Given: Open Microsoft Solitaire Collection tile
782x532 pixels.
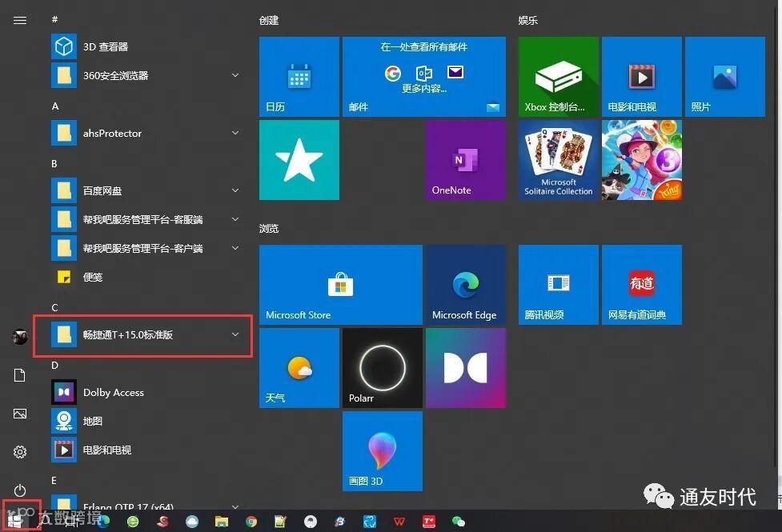Looking at the screenshot, I should pyautogui.click(x=559, y=160).
